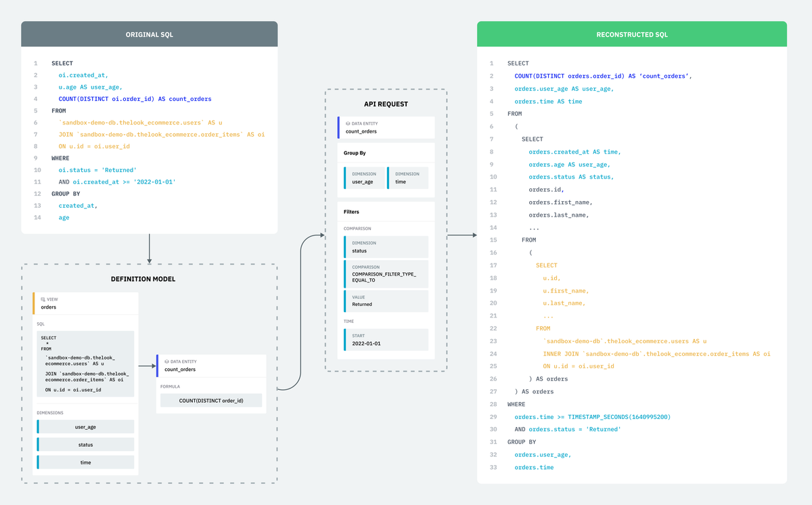The image size is (812, 505).
Task: Select the VALUE Returned filter chip
Action: [x=386, y=301]
